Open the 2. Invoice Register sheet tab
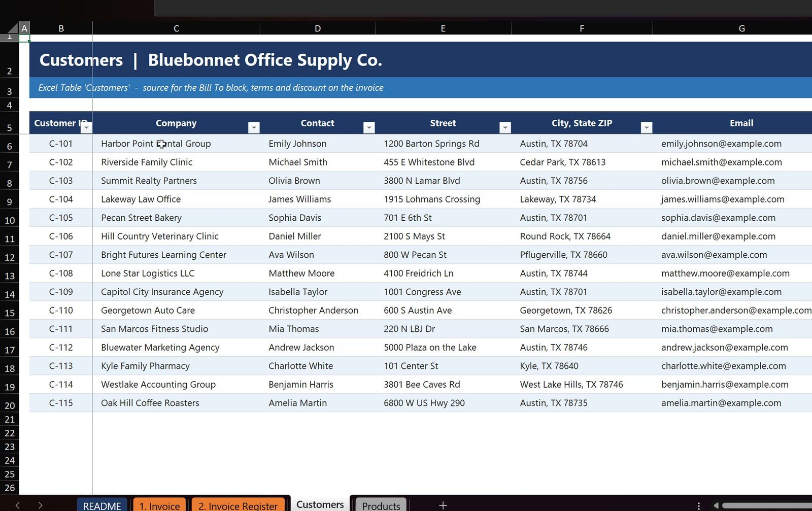The width and height of the screenshot is (812, 511). pos(238,505)
